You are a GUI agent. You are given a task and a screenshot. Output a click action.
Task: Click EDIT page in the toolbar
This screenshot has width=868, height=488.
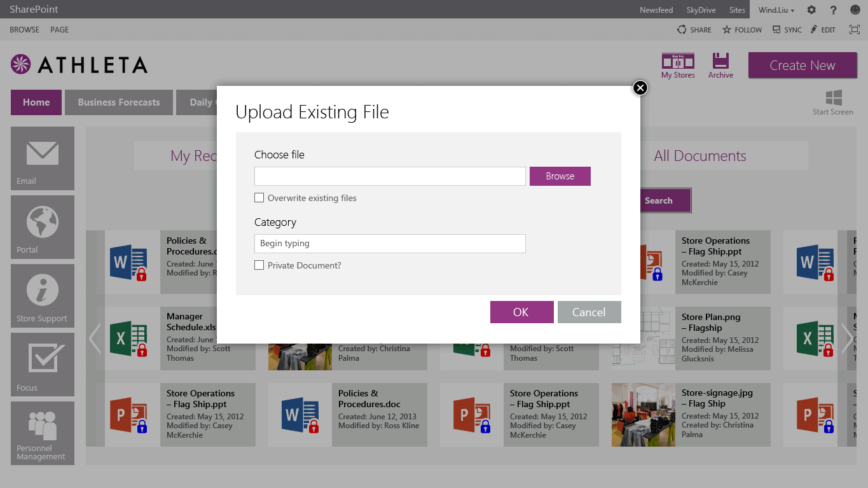point(823,30)
